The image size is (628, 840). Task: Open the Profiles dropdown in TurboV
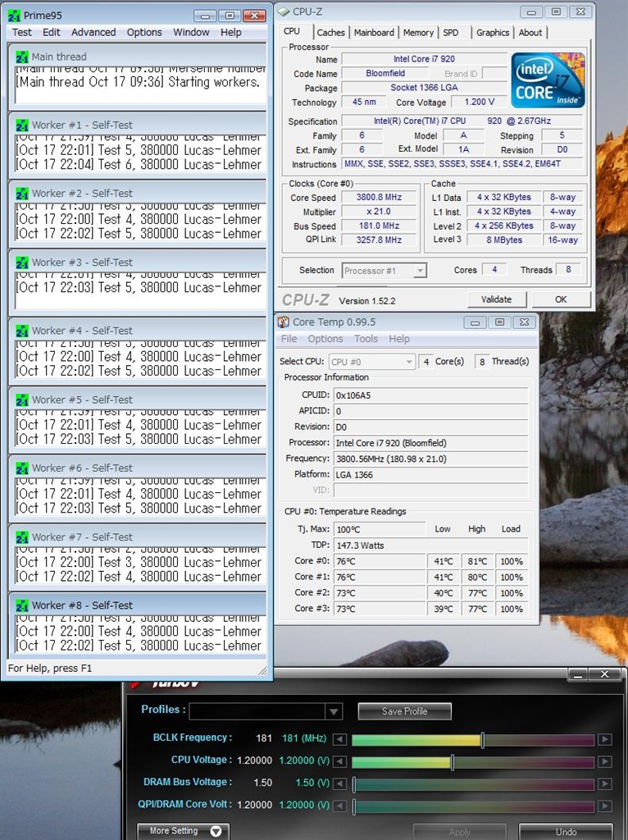click(x=334, y=711)
